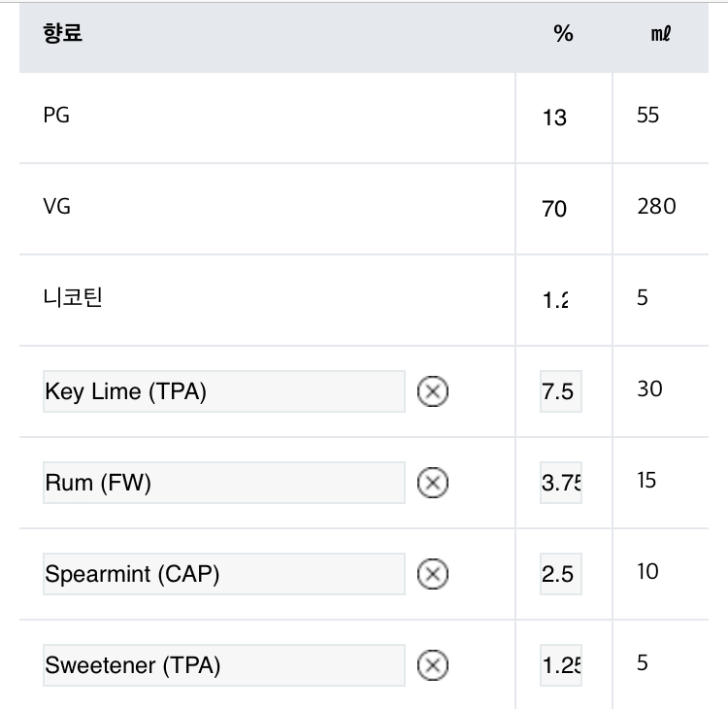Click the VG row label
The image size is (728, 709).
(x=57, y=207)
